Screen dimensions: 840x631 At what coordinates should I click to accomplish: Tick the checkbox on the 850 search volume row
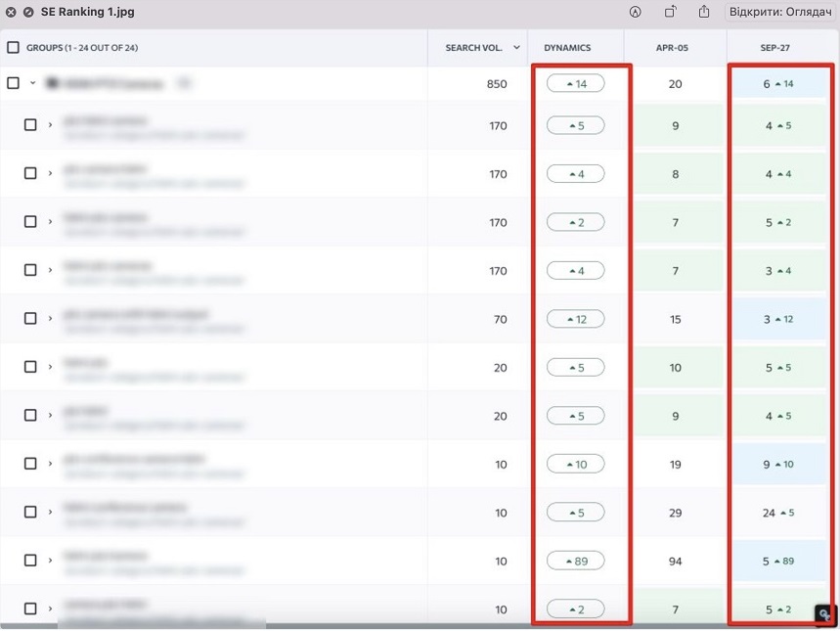13,83
